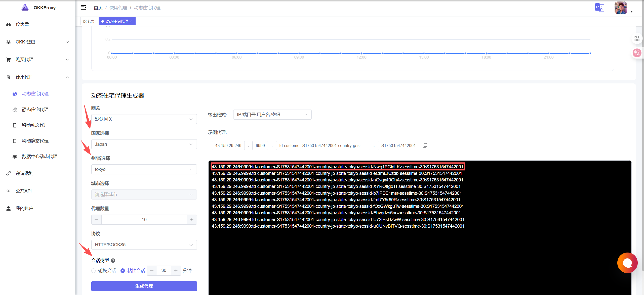Click the grid widget icon at right edge

(637, 38)
